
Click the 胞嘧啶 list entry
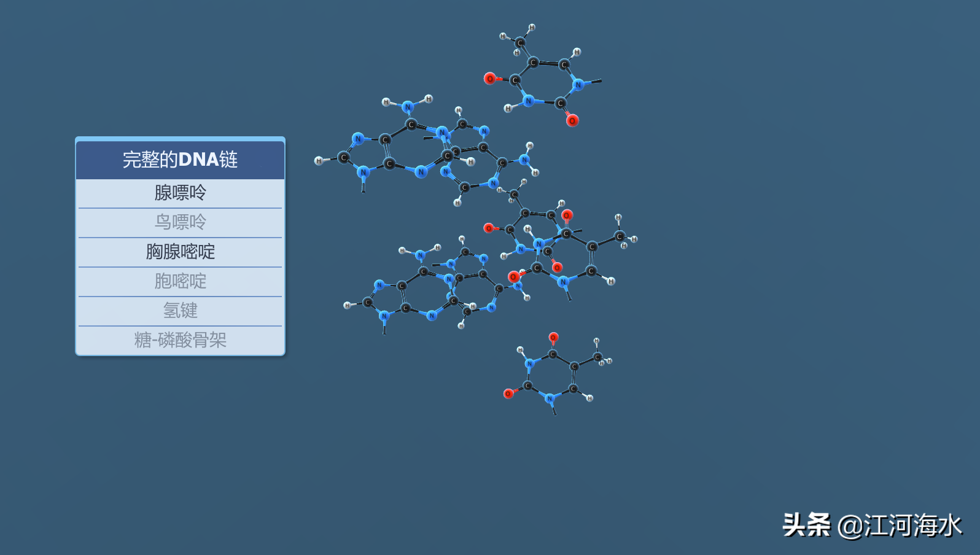(x=180, y=281)
